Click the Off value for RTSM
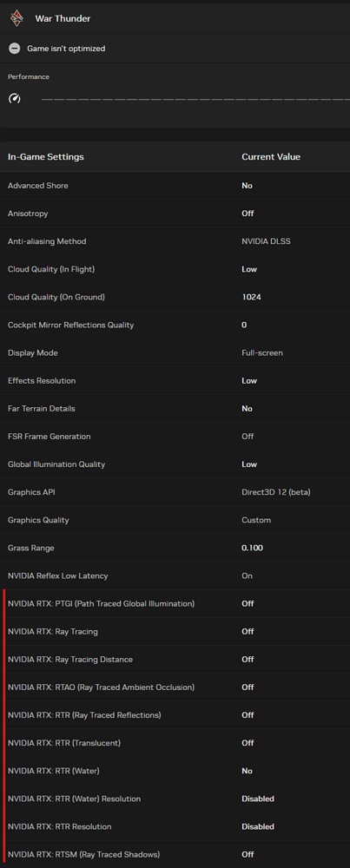The width and height of the screenshot is (350, 868). click(x=248, y=855)
